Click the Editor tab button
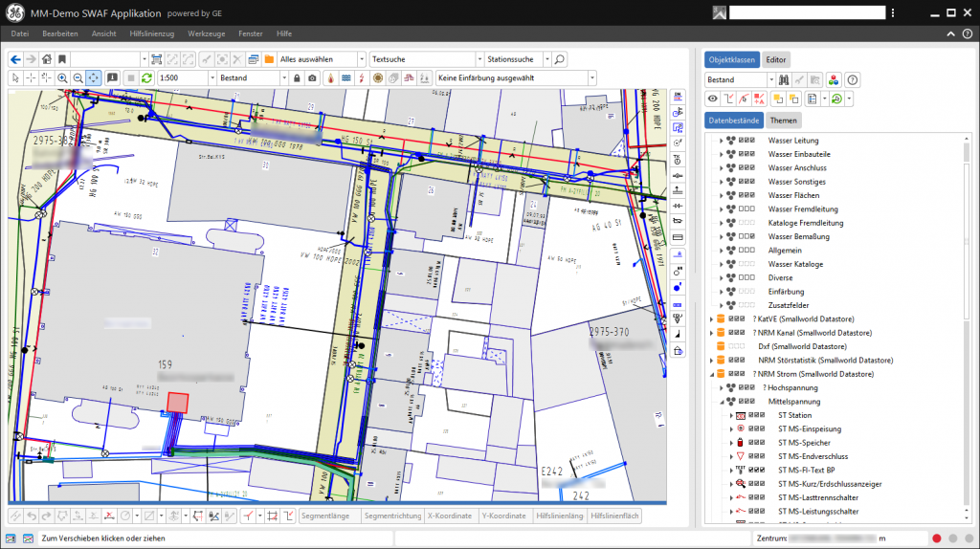 (777, 59)
